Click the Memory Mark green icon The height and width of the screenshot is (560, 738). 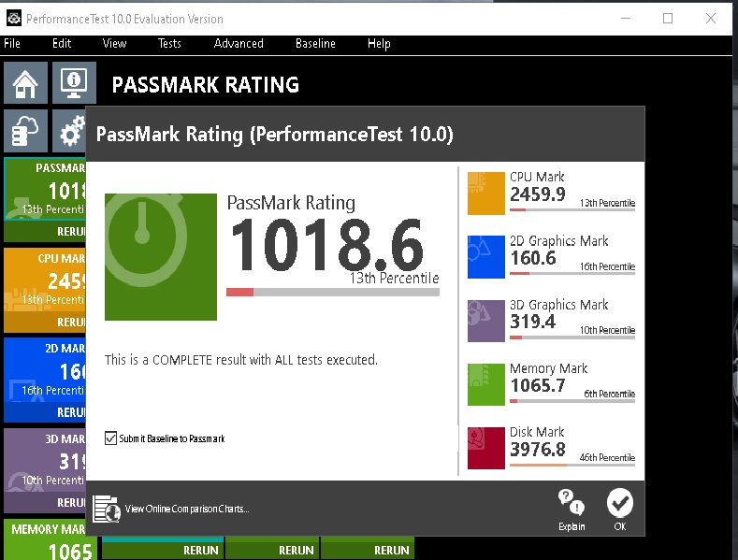coord(486,384)
